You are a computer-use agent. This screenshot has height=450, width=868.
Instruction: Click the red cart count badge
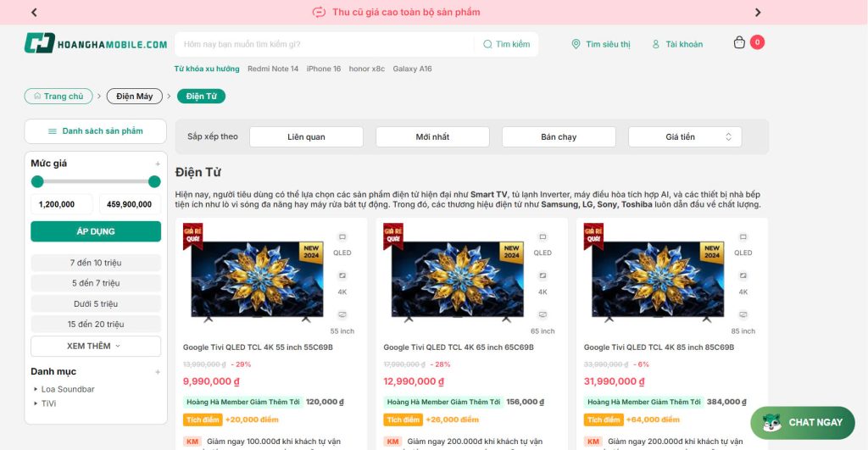757,42
